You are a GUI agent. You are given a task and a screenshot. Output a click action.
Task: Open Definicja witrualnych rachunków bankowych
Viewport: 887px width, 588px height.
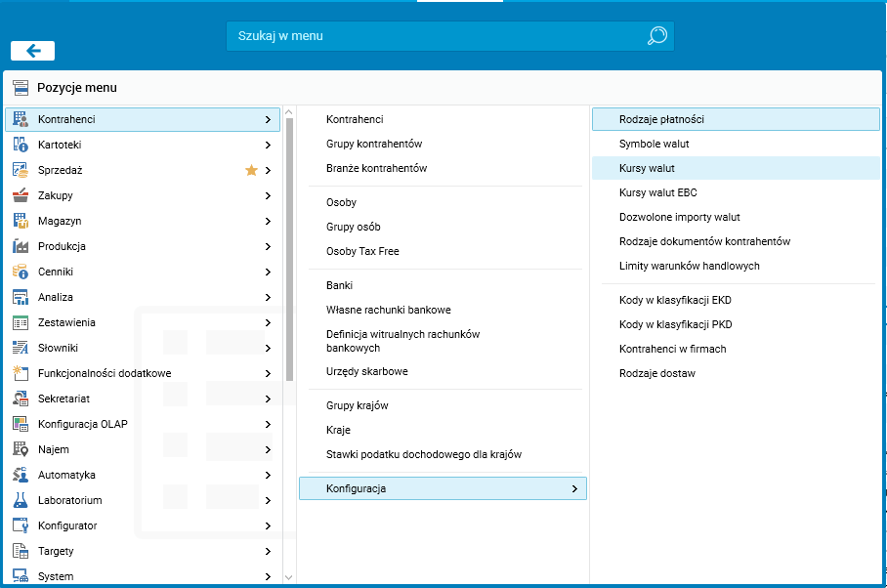pos(402,341)
